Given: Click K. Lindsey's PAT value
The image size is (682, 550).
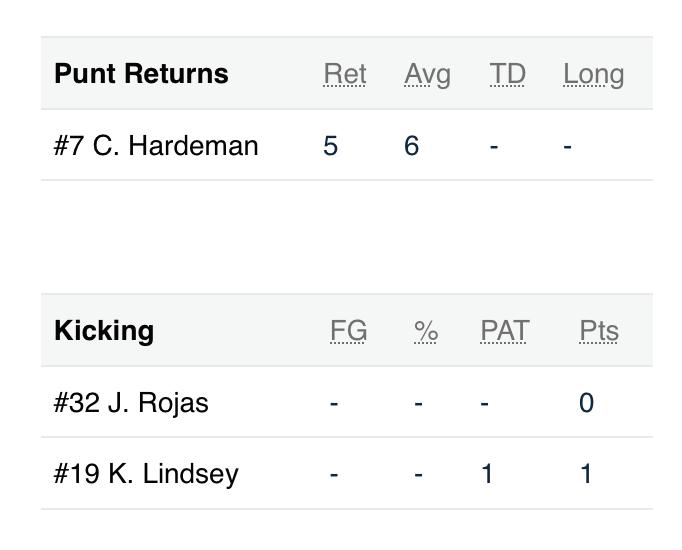Looking at the screenshot, I should pyautogui.click(x=487, y=474).
